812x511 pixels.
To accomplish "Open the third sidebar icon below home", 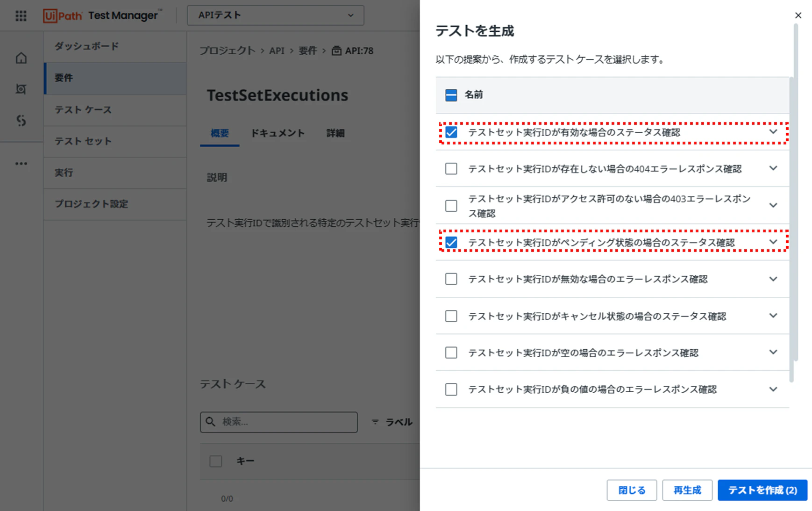I will (x=21, y=120).
